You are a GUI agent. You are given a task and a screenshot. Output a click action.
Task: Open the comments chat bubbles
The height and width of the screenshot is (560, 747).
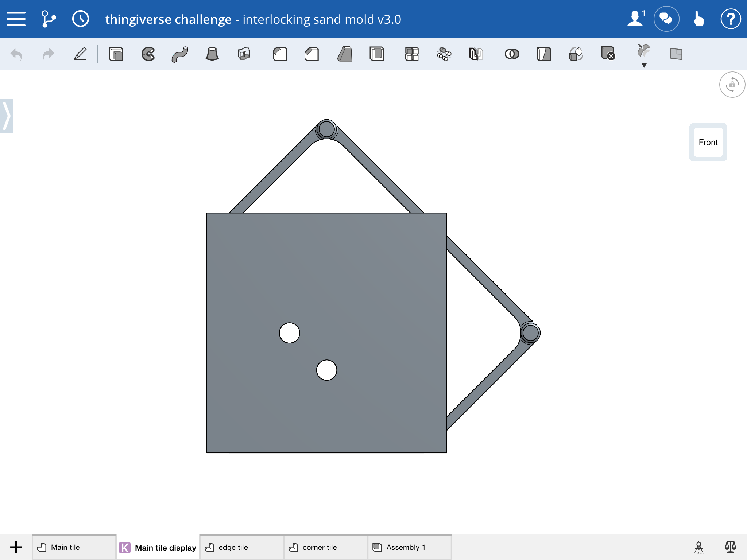(666, 19)
